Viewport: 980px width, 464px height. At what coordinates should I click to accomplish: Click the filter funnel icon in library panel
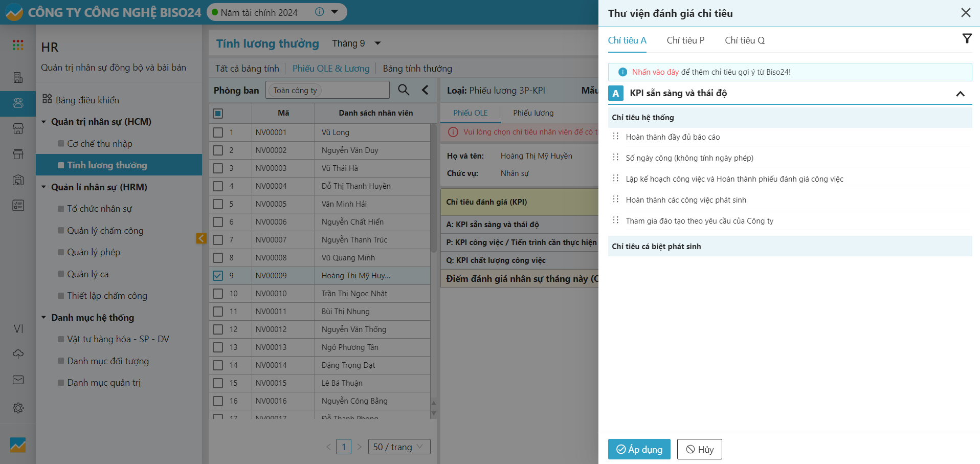967,39
